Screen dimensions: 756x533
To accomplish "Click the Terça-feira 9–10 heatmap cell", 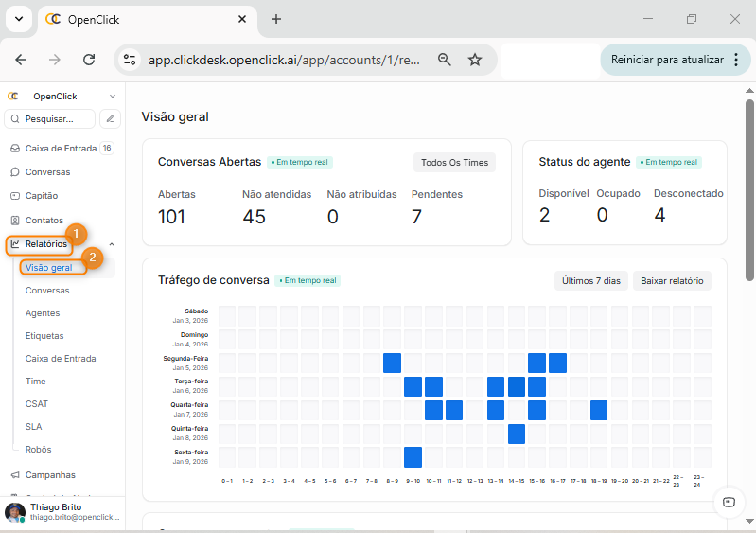I will [x=413, y=386].
